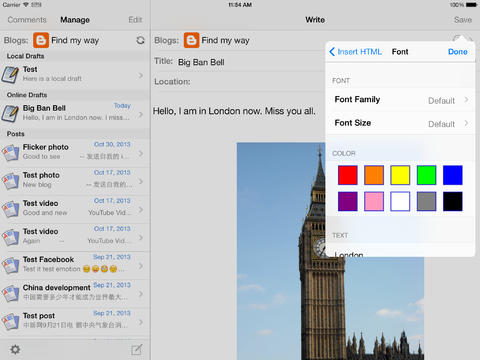The width and height of the screenshot is (480, 360).
Task: Tap Done in the Font popover
Action: 458,52
